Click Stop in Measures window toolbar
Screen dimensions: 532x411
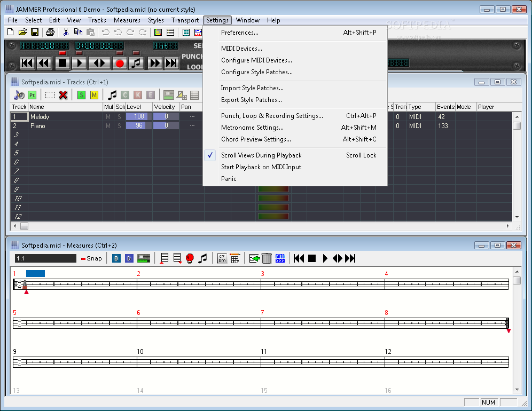point(312,258)
